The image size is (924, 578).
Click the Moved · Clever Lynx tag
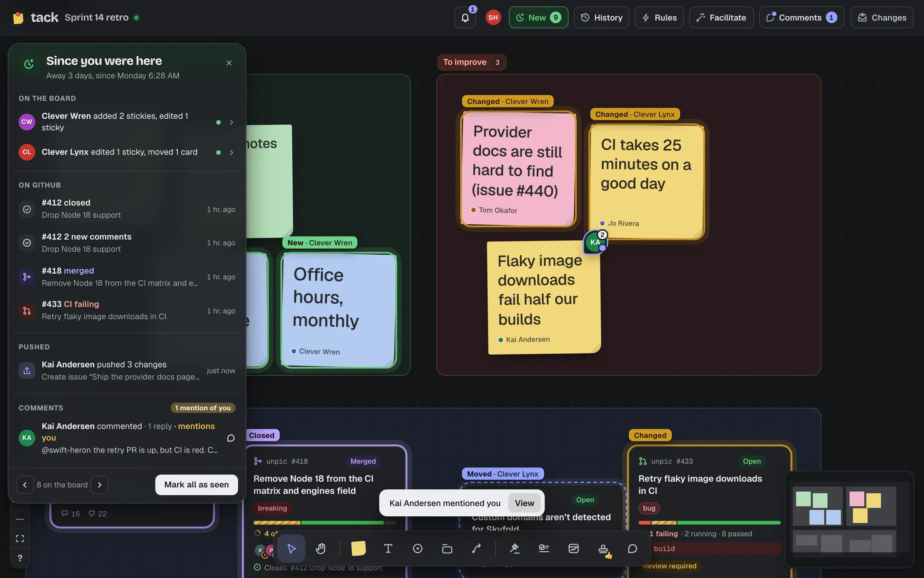[x=502, y=474]
